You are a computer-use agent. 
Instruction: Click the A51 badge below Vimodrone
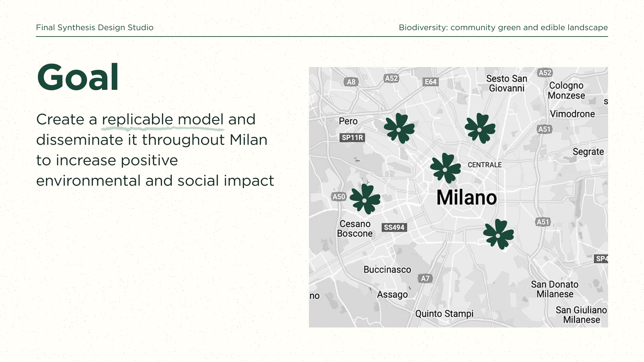pos(544,129)
